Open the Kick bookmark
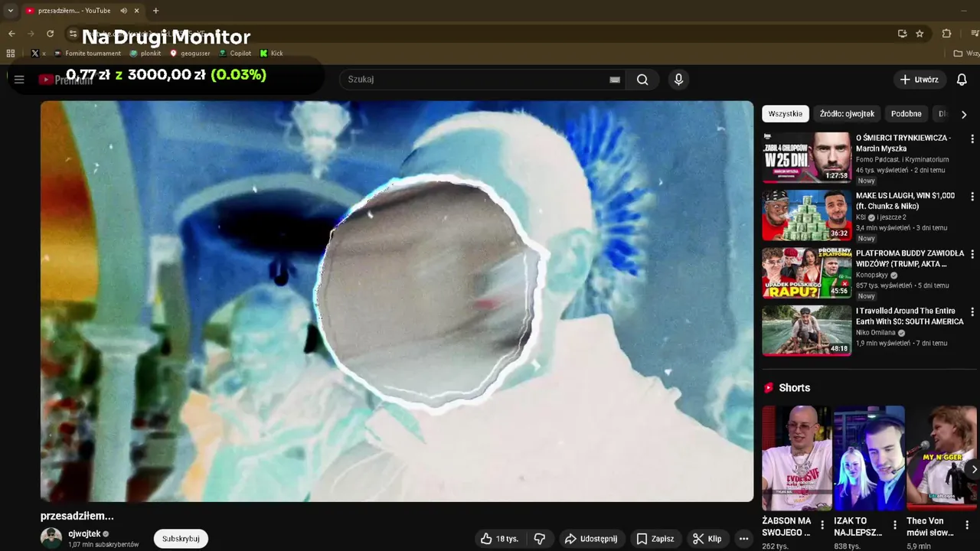Viewport: 980px width, 551px height. point(271,54)
